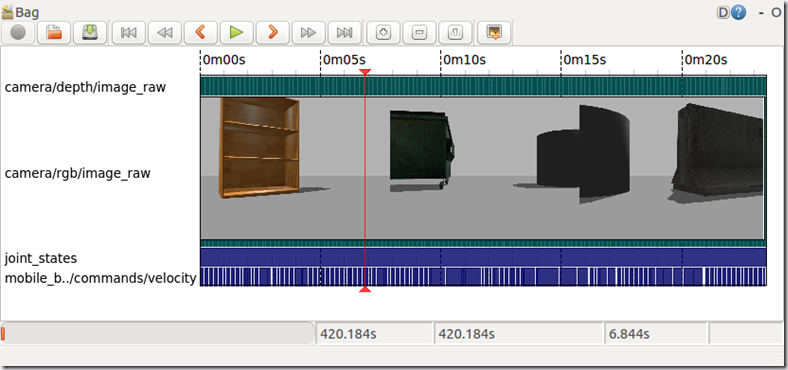The image size is (788, 370).
Task: Click the rewind double-arrow button
Action: tap(165, 33)
